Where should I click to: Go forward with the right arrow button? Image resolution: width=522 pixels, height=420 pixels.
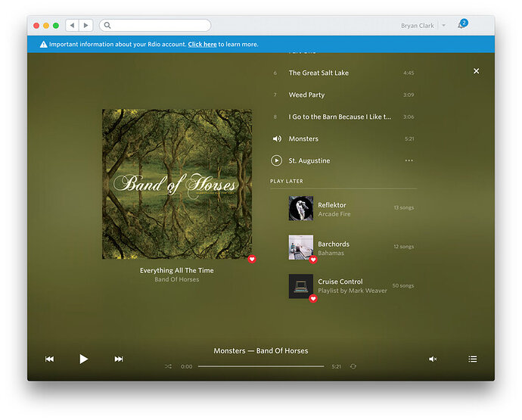(x=86, y=25)
